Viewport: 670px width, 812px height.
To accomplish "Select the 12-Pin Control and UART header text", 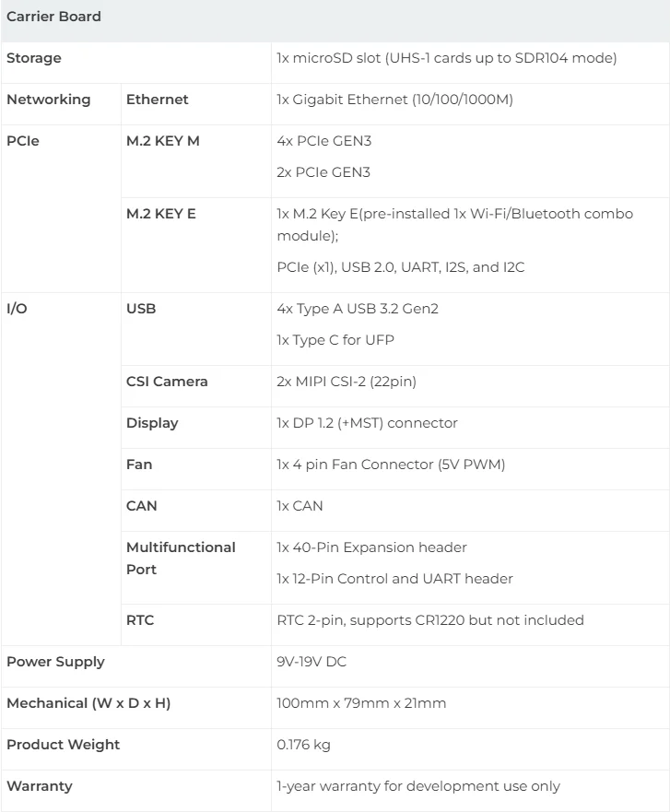I will point(394,579).
